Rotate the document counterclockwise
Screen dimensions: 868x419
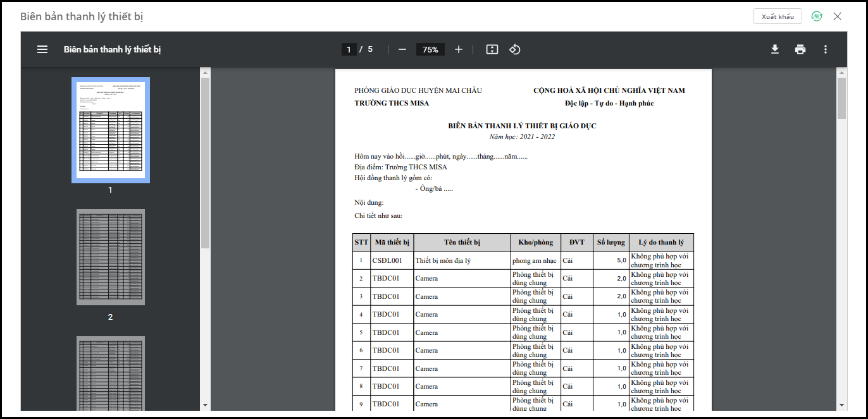pos(515,49)
